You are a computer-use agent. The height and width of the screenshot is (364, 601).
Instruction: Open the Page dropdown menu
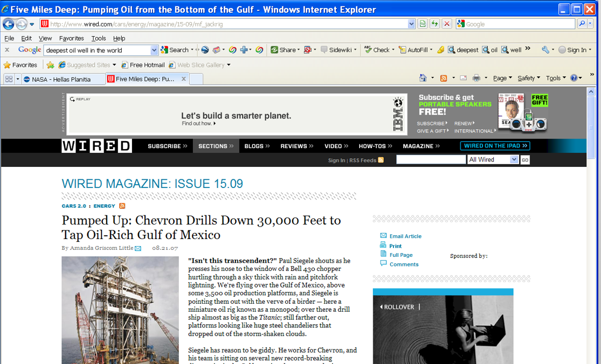[x=502, y=78]
